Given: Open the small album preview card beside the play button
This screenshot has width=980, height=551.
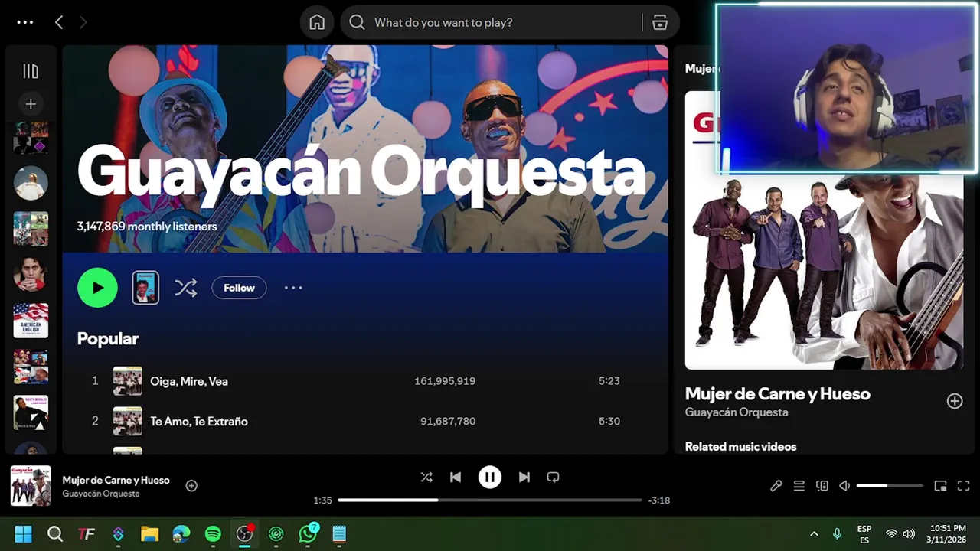Looking at the screenshot, I should [145, 288].
